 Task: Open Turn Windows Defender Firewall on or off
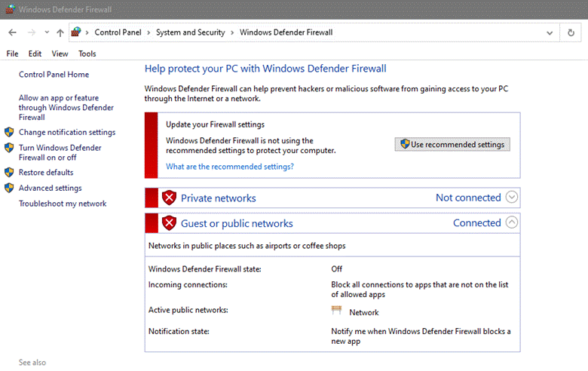coord(60,152)
